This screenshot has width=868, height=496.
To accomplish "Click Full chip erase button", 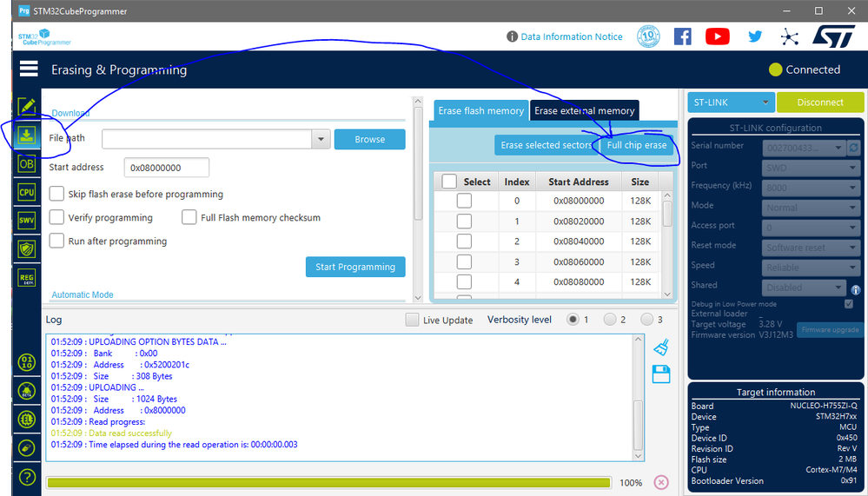I will click(637, 145).
